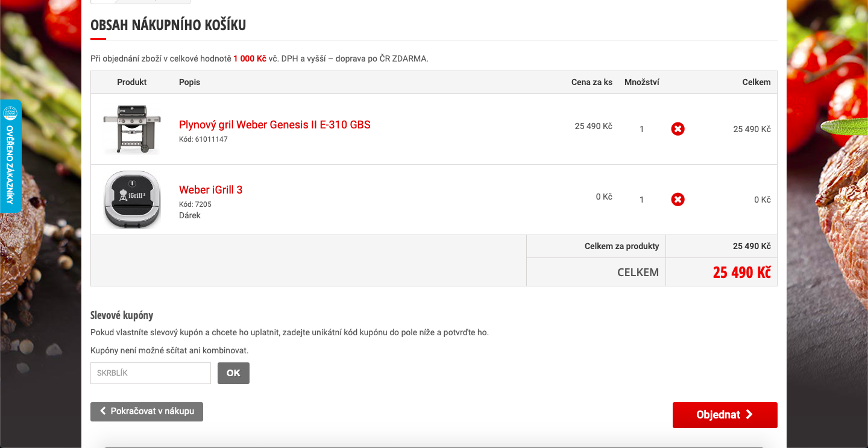Image resolution: width=868 pixels, height=448 pixels.
Task: Proceed with the Objednat button
Action: pos(725,415)
